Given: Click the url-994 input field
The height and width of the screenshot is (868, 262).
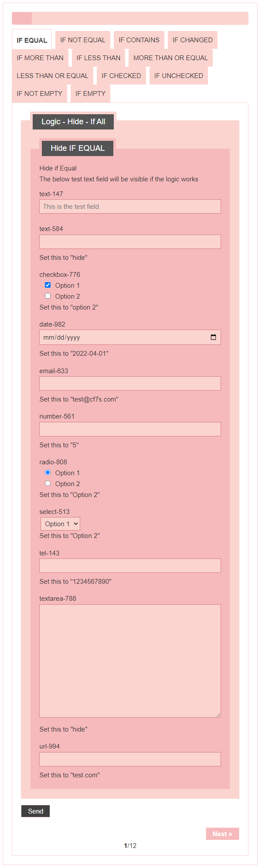Looking at the screenshot, I should pyautogui.click(x=130, y=759).
